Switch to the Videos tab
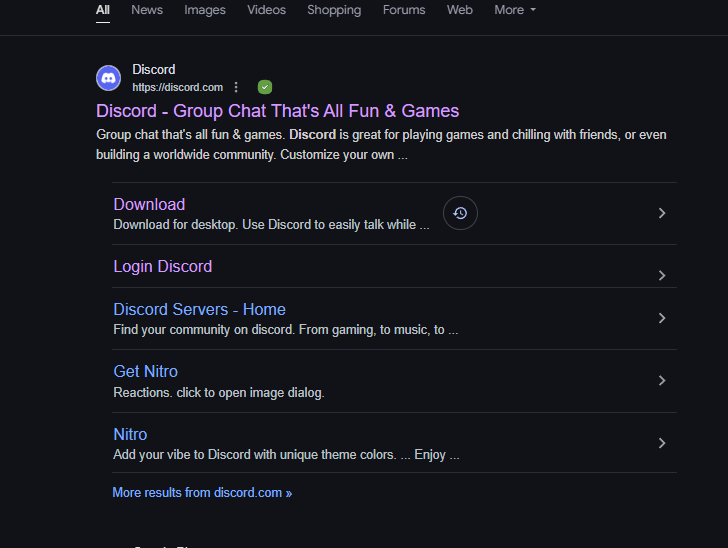The height and width of the screenshot is (548, 728). (266, 10)
